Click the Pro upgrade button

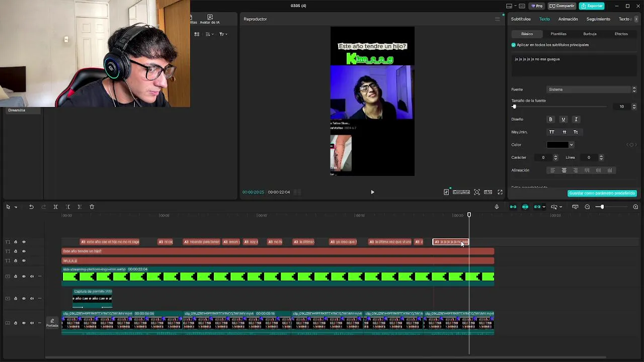pyautogui.click(x=537, y=6)
